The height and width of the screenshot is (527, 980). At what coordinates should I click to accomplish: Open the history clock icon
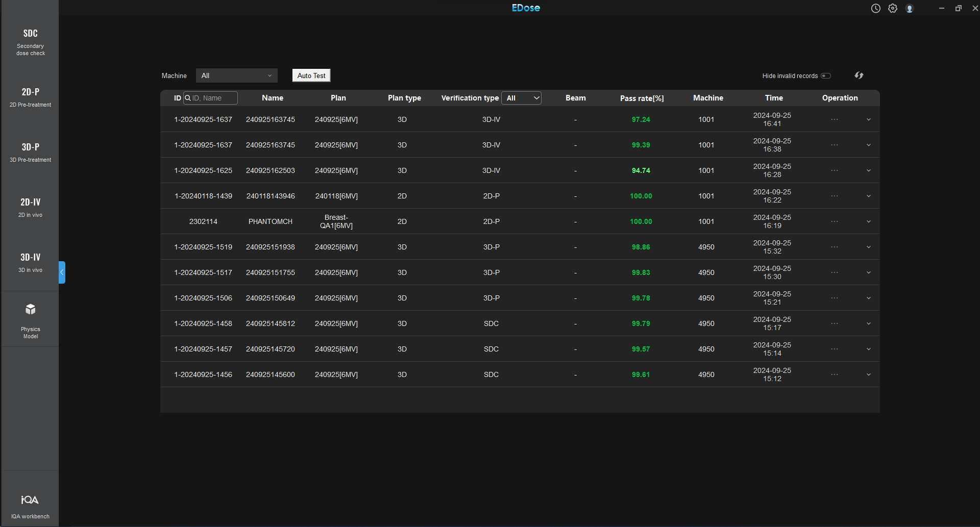(x=876, y=8)
